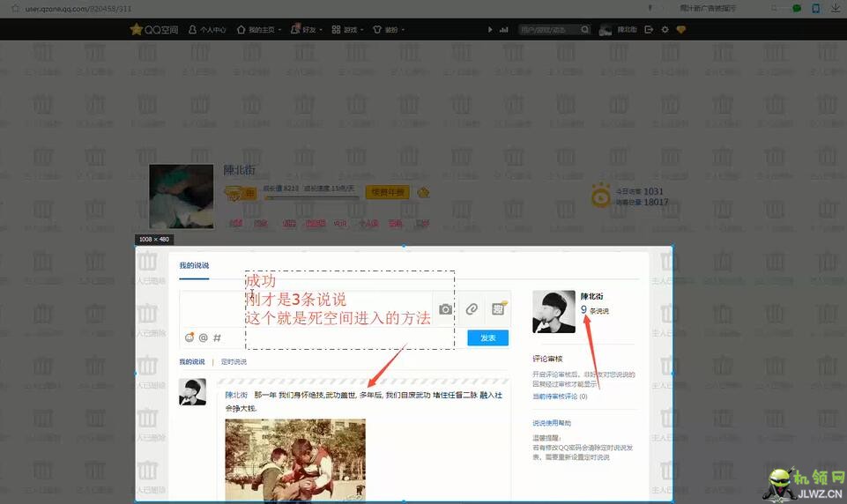Open the settings gear icon
Image resolution: width=847 pixels, height=504 pixels.
[x=665, y=30]
